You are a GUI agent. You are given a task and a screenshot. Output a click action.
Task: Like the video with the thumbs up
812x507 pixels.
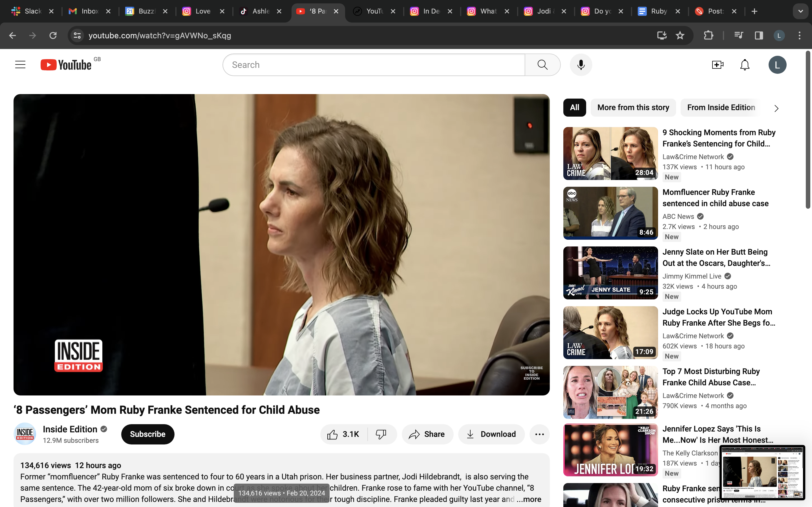pyautogui.click(x=343, y=434)
